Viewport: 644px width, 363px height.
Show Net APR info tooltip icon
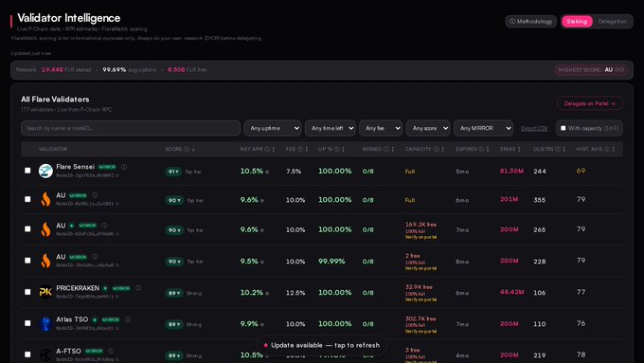[267, 149]
